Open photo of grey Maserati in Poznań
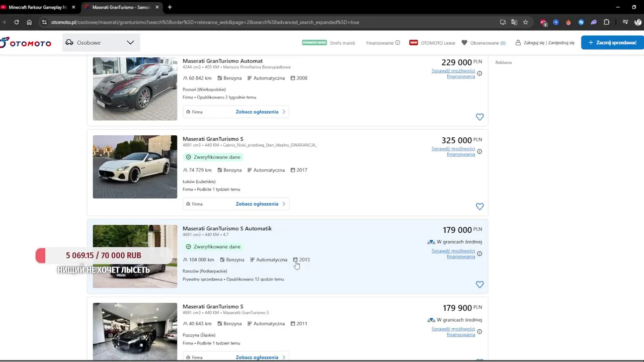Image resolution: width=644 pixels, height=362 pixels. point(135,88)
